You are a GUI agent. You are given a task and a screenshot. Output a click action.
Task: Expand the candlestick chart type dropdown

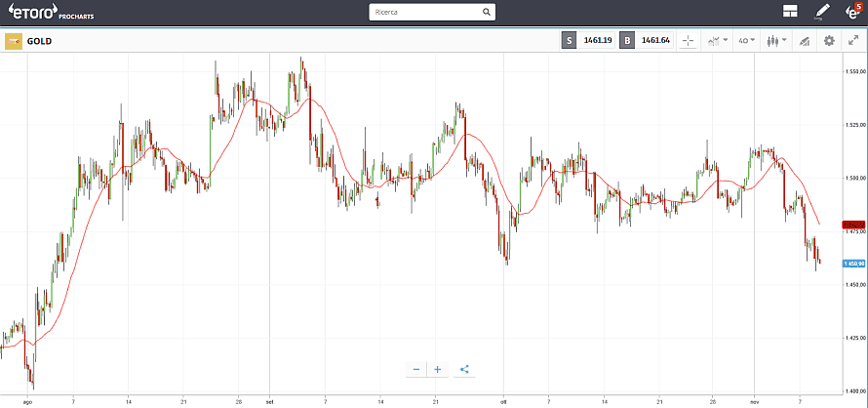tap(775, 41)
